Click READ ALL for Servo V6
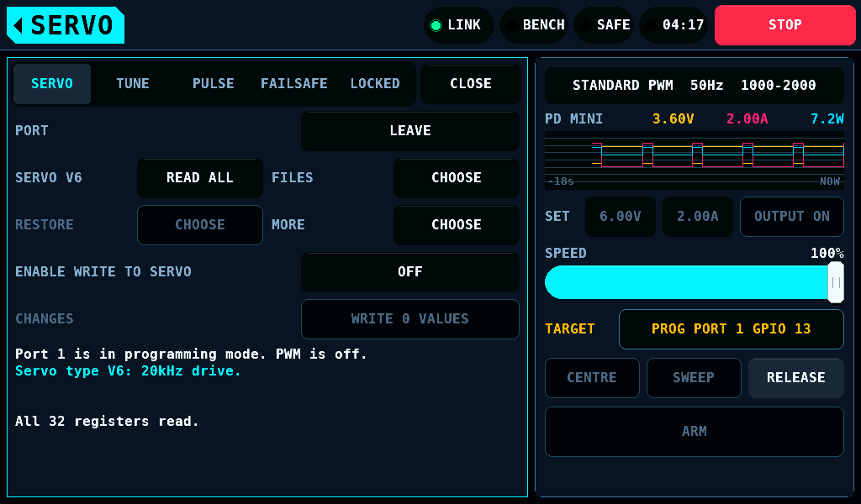Image resolution: width=861 pixels, height=504 pixels. pos(200,178)
